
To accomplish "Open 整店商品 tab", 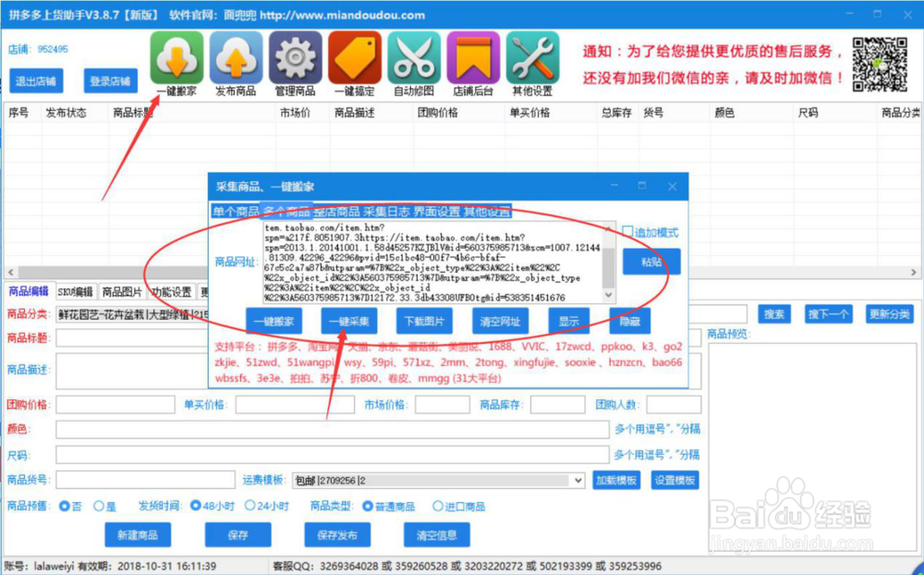I will (336, 211).
